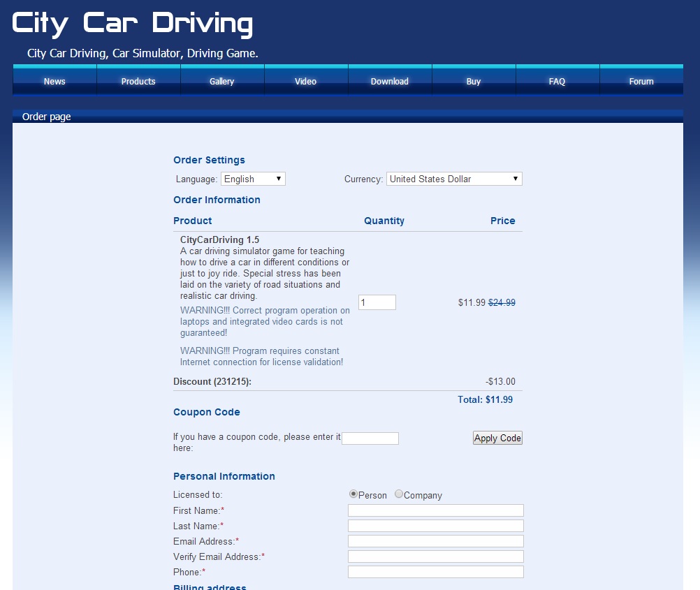Focus the Phone number field

435,572
